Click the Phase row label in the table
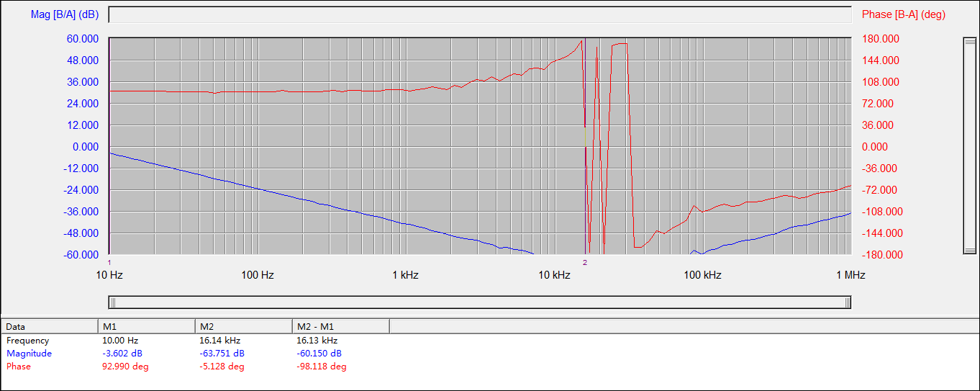This screenshot has width=980, height=391. (19, 367)
